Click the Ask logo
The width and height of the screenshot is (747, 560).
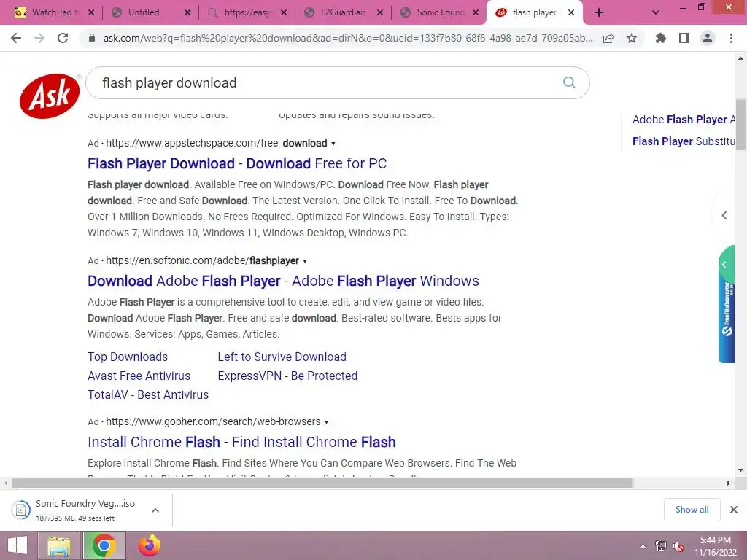(x=50, y=96)
